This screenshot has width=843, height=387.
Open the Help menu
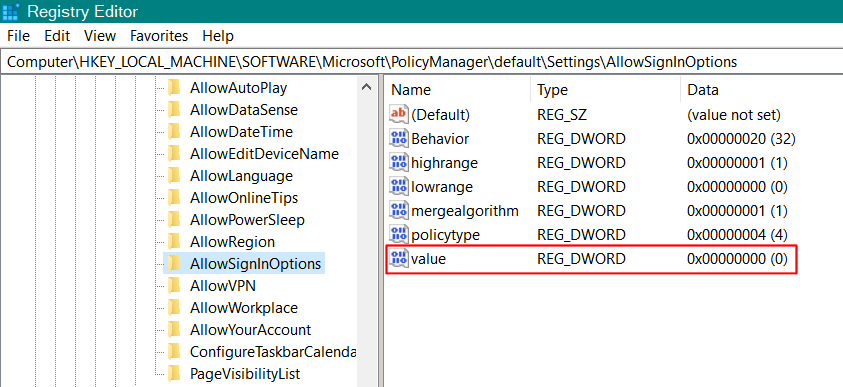(x=218, y=36)
